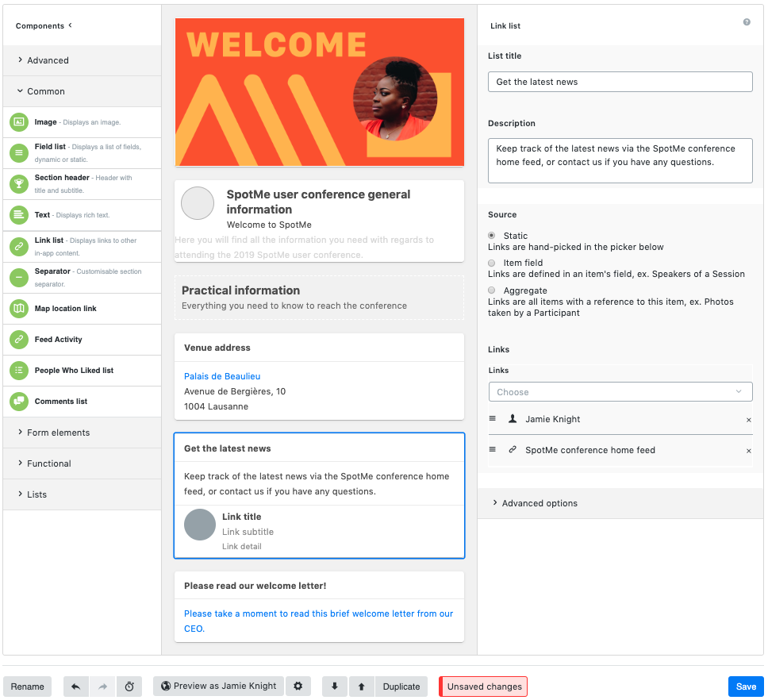Collapse the Common components section

[x=82, y=91]
